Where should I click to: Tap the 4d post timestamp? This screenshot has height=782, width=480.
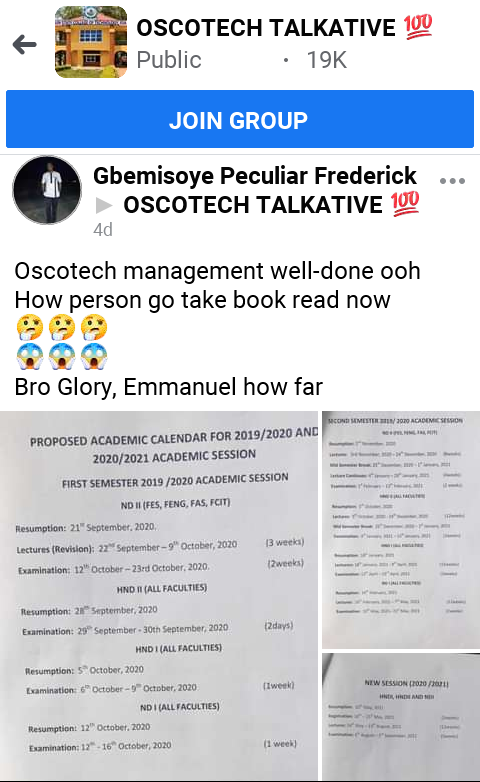[x=103, y=229]
